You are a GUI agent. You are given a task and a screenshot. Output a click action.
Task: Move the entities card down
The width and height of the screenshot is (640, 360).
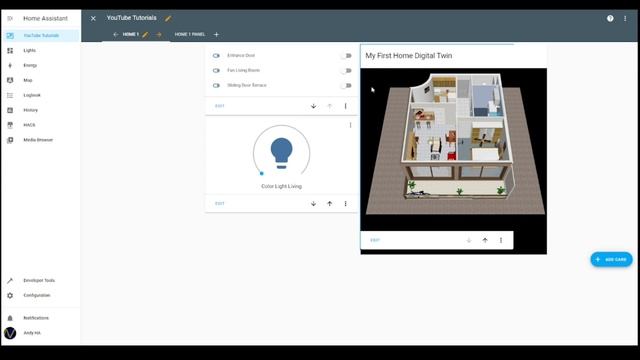coord(313,106)
